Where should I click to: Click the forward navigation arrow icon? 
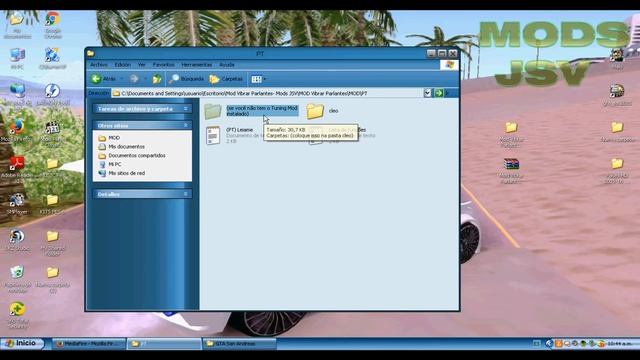coord(134,79)
